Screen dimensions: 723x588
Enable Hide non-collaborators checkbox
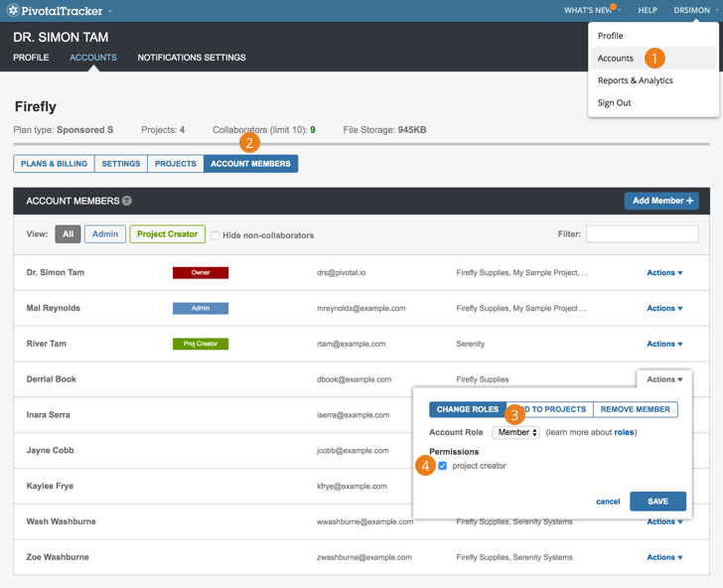point(216,235)
